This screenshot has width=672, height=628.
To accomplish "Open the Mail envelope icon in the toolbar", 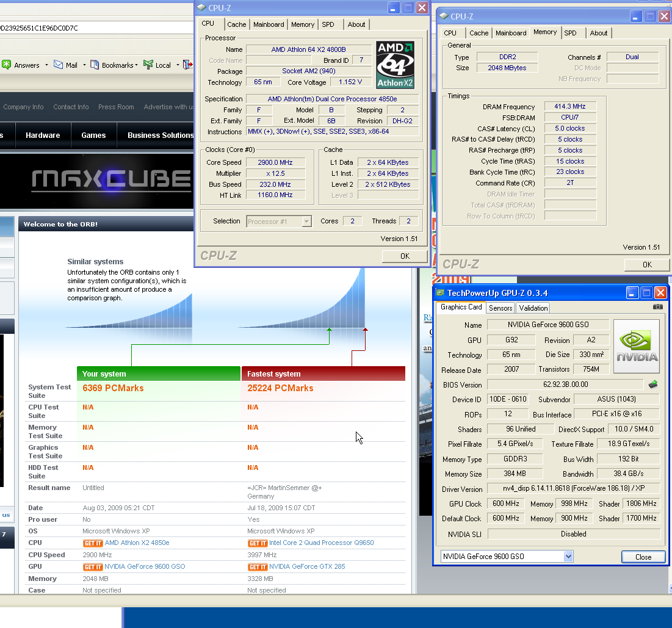I will 58,65.
